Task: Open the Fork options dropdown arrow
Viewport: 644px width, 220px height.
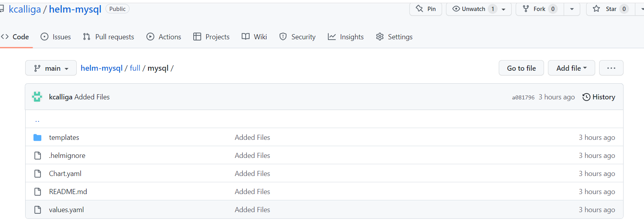Action: pyautogui.click(x=572, y=9)
